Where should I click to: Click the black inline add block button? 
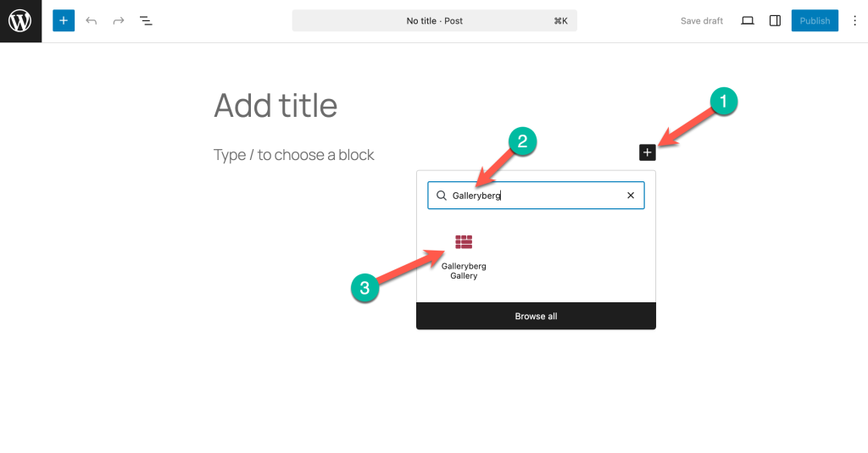pos(648,152)
